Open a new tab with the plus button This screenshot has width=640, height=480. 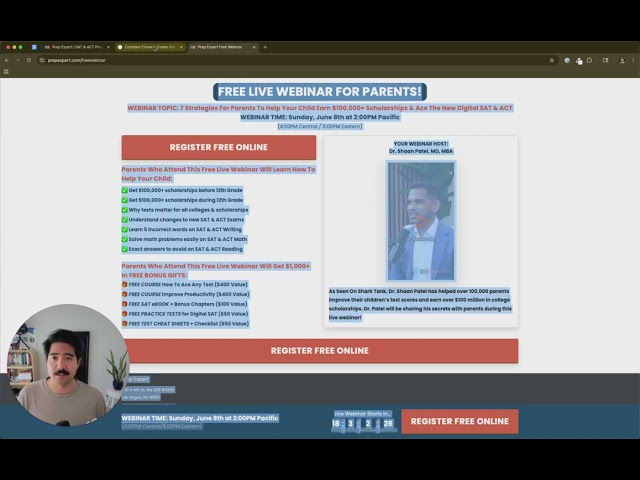point(265,47)
